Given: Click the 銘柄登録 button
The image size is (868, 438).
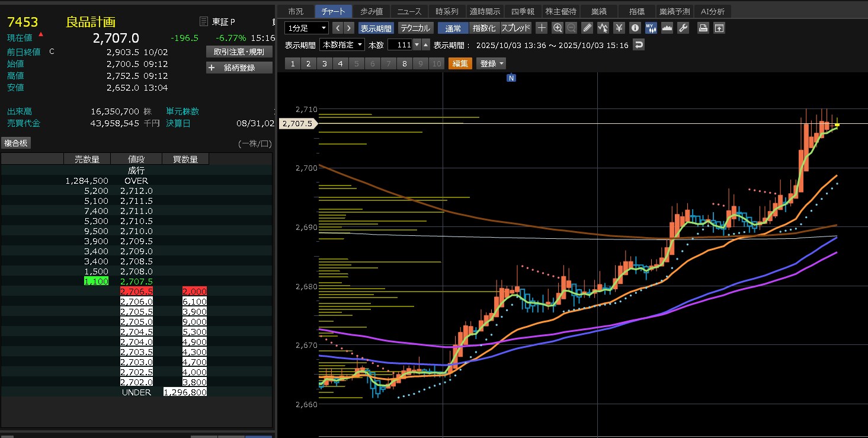Looking at the screenshot, I should point(239,68).
